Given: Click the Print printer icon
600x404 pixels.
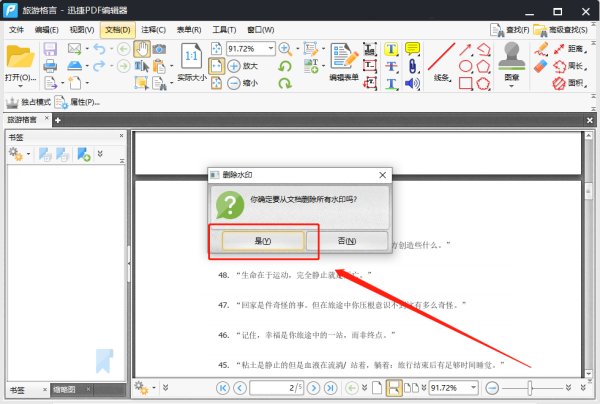Looking at the screenshot, I should point(50,66).
